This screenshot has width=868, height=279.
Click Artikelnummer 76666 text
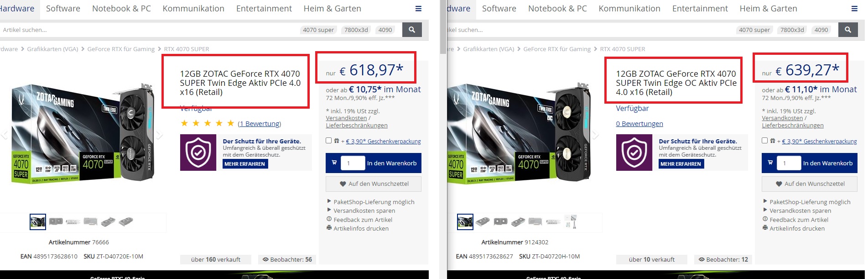pyautogui.click(x=79, y=242)
